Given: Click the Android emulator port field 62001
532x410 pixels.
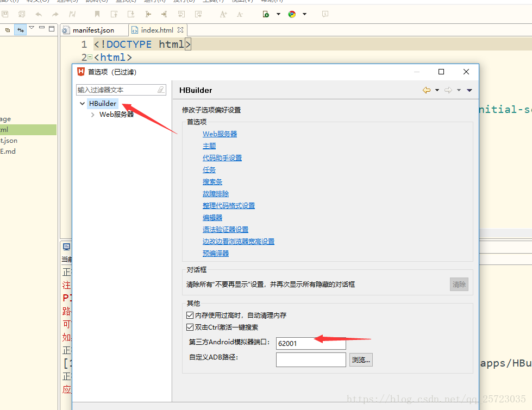Looking at the screenshot, I should [311, 344].
